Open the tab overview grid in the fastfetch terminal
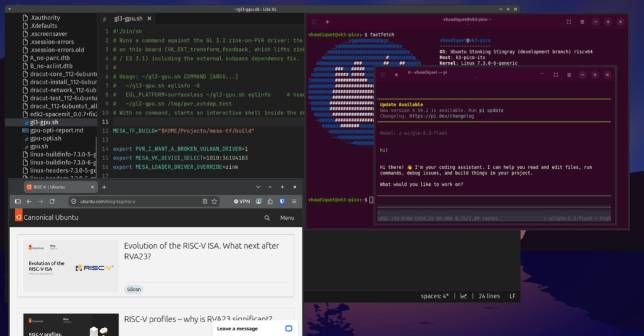This screenshot has width=644, height=336. click(x=569, y=22)
